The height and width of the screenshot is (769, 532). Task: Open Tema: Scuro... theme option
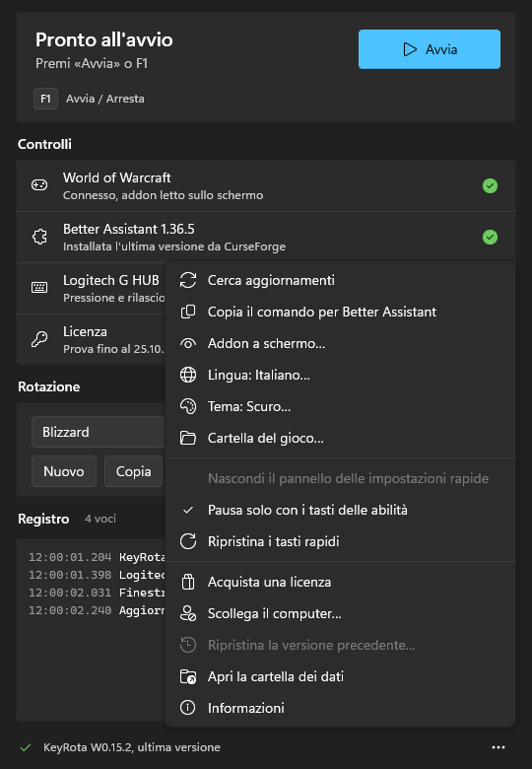[341, 406]
